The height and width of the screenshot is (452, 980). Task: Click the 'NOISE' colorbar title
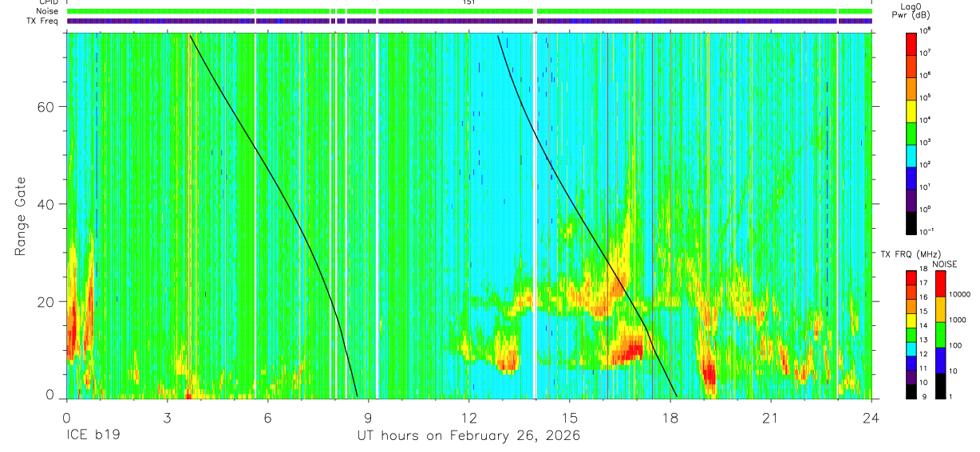point(945,264)
